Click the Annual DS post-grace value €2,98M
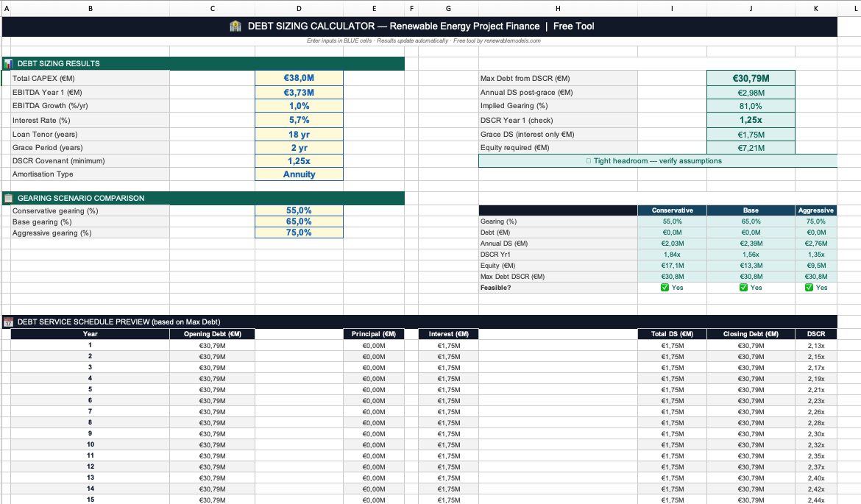This screenshot has height=504, width=861. tap(751, 92)
